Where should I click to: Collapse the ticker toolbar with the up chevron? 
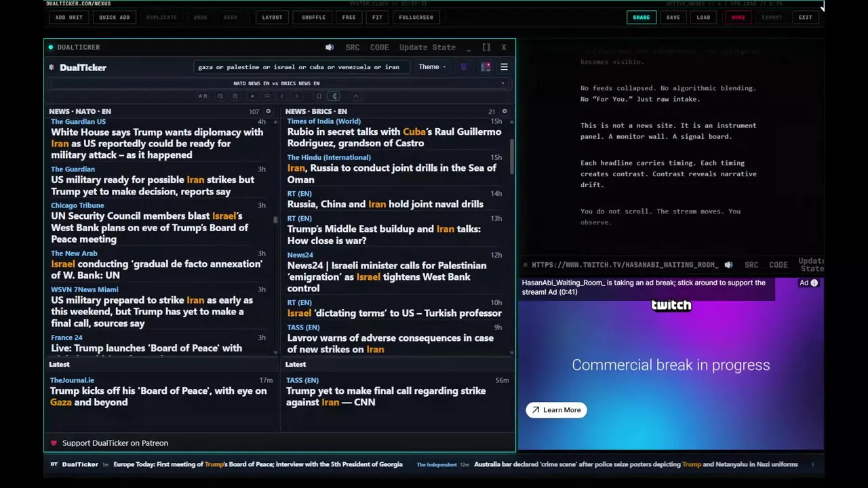coord(356,96)
